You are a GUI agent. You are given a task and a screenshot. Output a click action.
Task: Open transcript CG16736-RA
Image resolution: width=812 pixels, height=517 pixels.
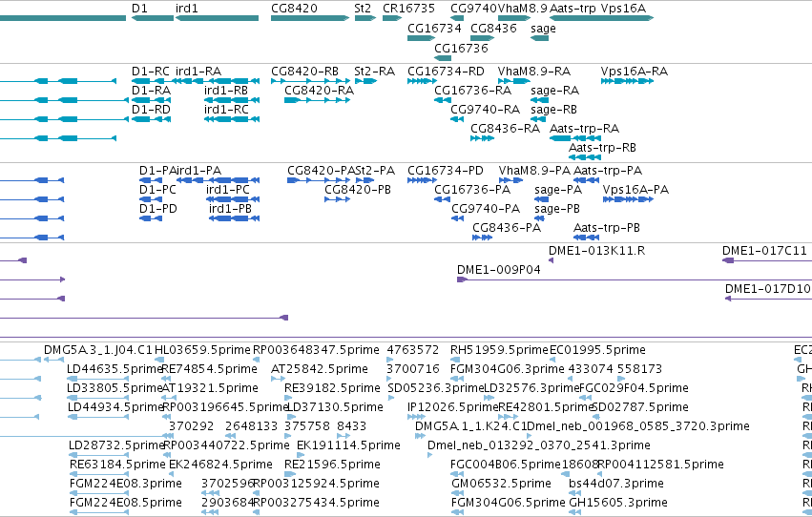pyautogui.click(x=473, y=90)
